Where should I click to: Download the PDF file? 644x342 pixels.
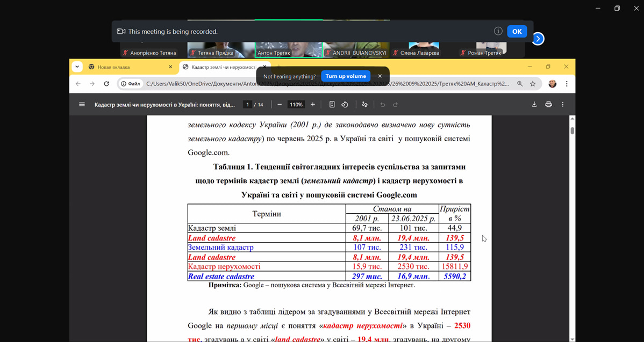(534, 105)
